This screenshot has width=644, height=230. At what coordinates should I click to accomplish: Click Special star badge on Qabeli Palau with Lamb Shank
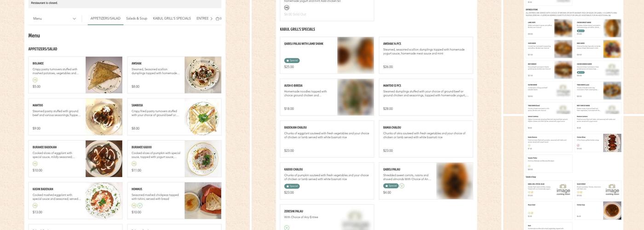pyautogui.click(x=292, y=60)
